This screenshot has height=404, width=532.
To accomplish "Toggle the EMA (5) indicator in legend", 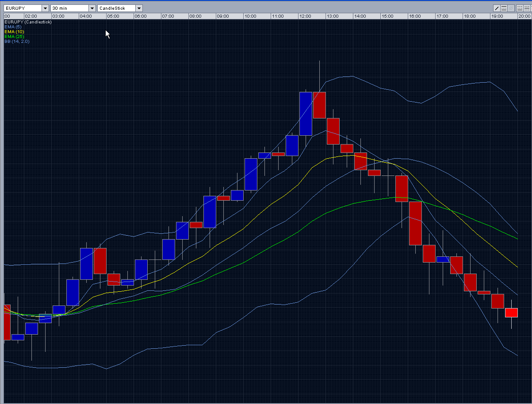I will pyautogui.click(x=14, y=27).
